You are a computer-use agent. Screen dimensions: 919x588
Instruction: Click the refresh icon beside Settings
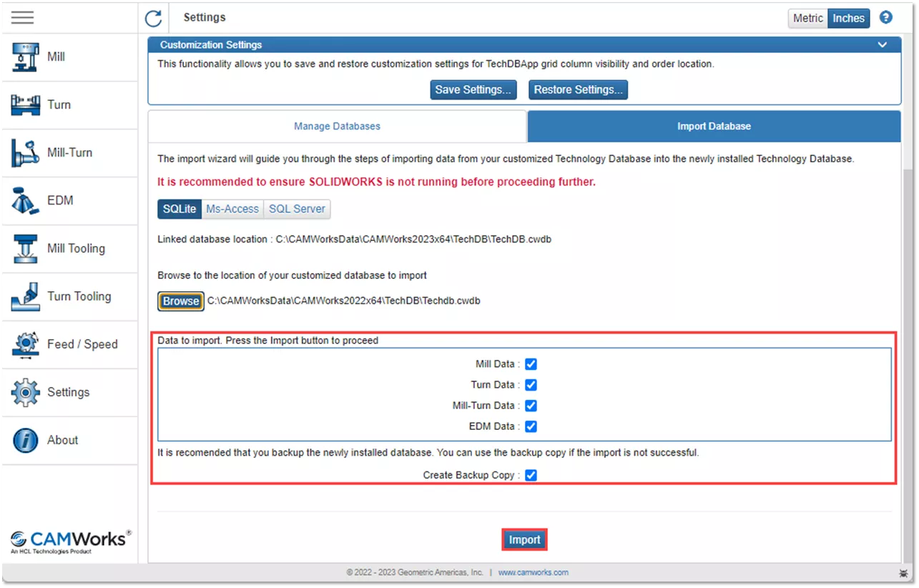coord(153,18)
